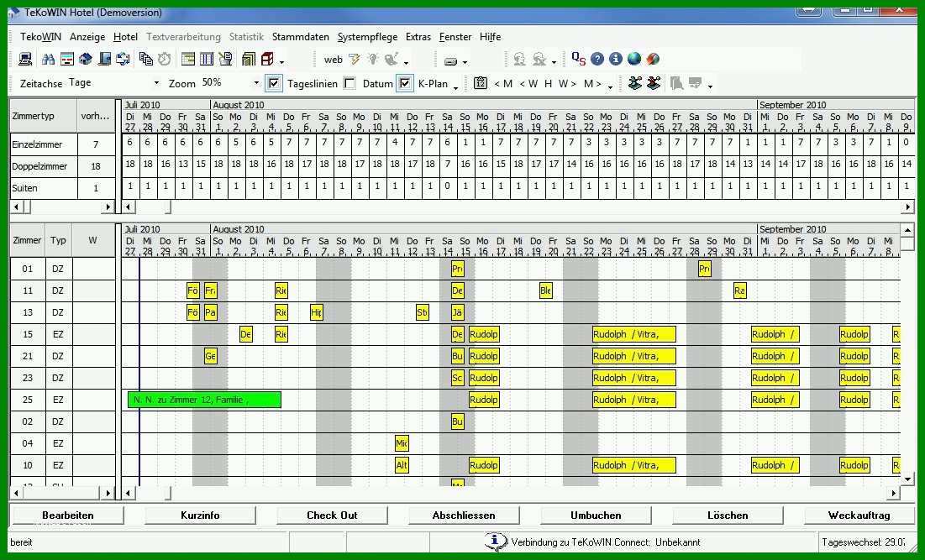This screenshot has width=925, height=560.
Task: Click the stopwatch icon in toolbar
Action: click(164, 59)
